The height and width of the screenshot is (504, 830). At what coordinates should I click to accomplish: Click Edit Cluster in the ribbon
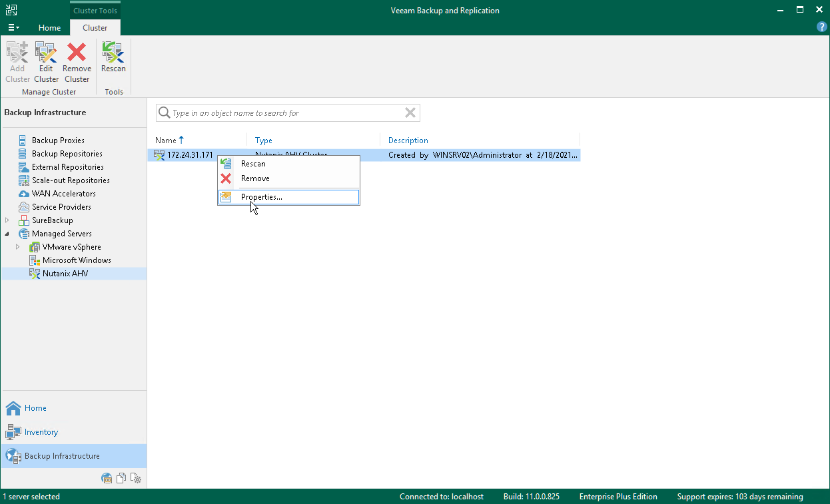click(46, 62)
